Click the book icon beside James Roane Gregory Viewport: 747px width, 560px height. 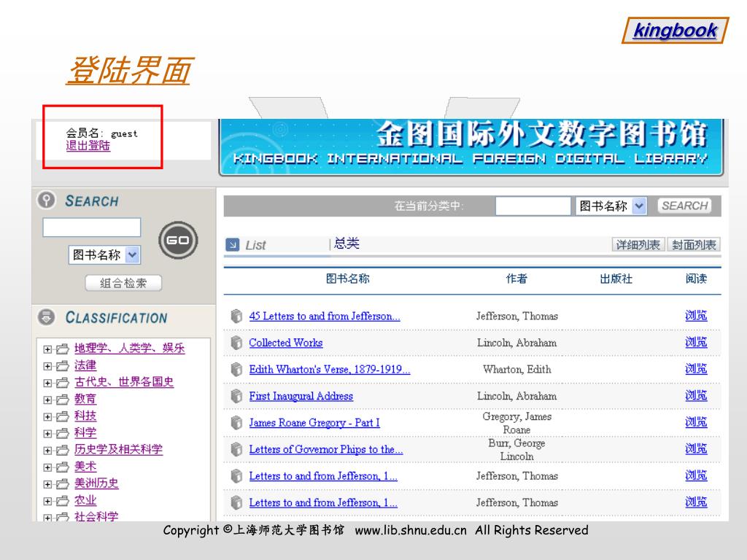[x=236, y=422]
